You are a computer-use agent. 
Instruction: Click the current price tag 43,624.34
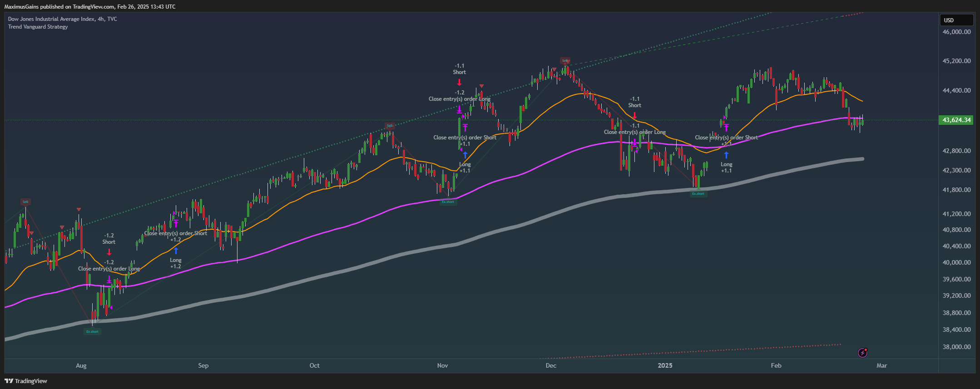(x=956, y=120)
